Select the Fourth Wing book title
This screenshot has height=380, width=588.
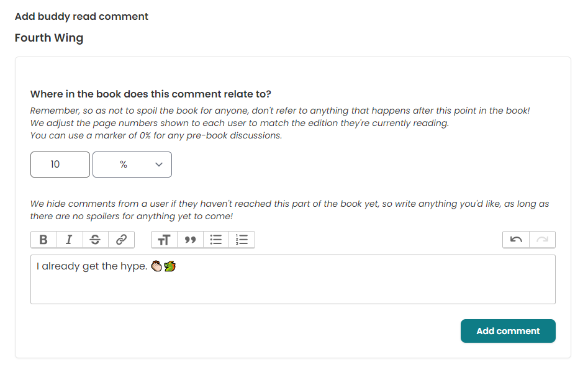point(49,37)
